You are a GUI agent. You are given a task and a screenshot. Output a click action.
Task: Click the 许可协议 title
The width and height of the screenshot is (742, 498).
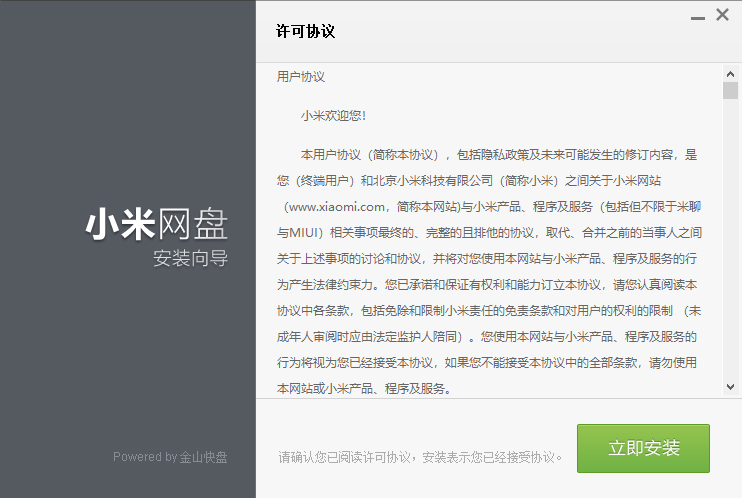[x=305, y=31]
